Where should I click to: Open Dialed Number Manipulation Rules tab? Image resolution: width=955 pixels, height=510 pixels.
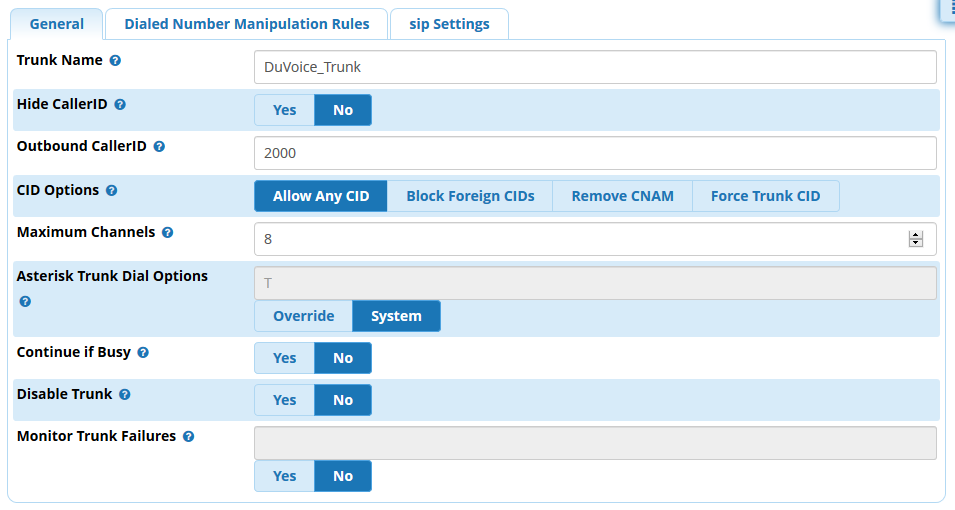(x=246, y=24)
